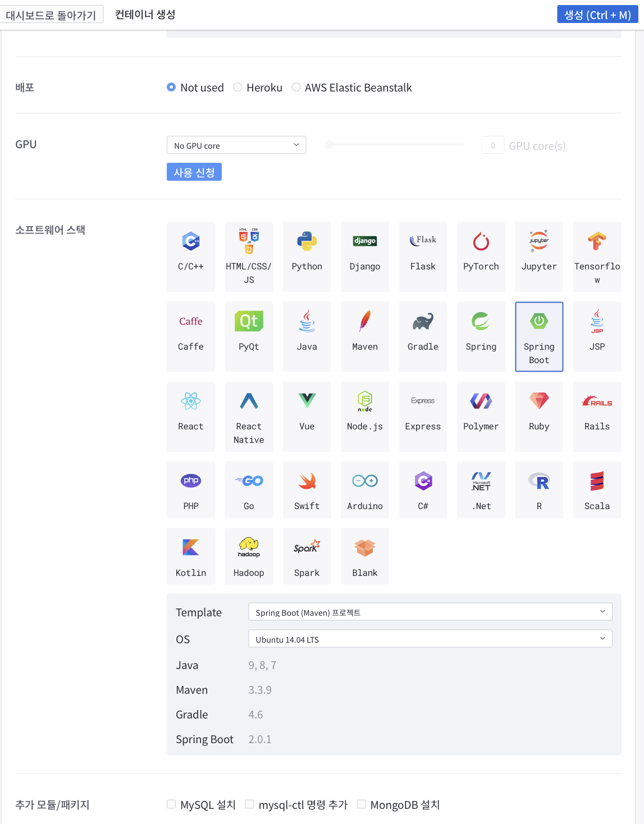Pick the Java stack icon
The height and width of the screenshot is (824, 644).
click(307, 321)
